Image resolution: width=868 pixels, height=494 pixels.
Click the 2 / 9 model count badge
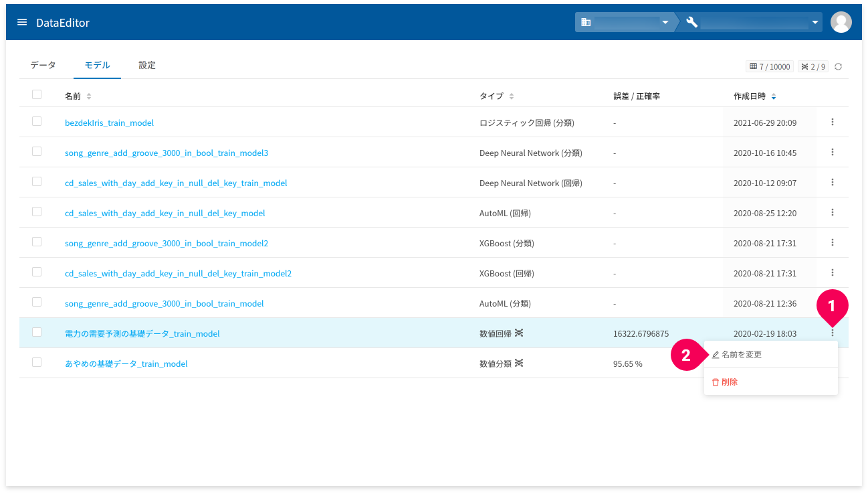click(813, 67)
